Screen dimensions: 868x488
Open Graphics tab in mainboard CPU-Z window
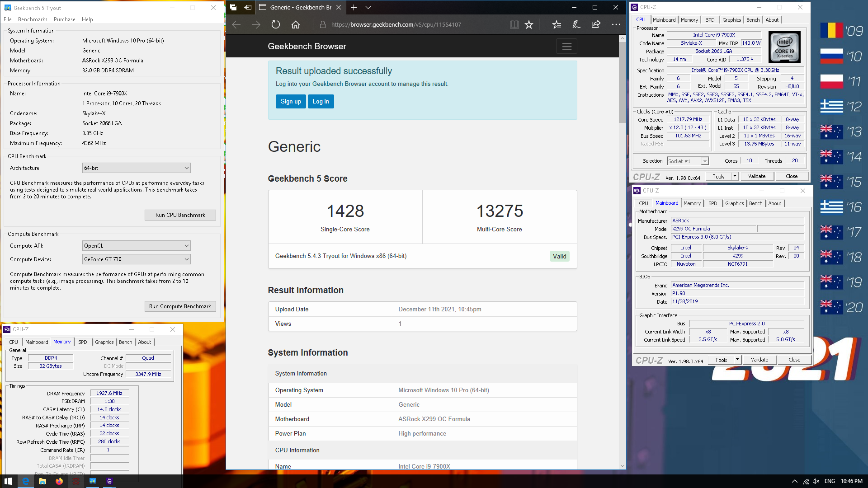point(734,203)
